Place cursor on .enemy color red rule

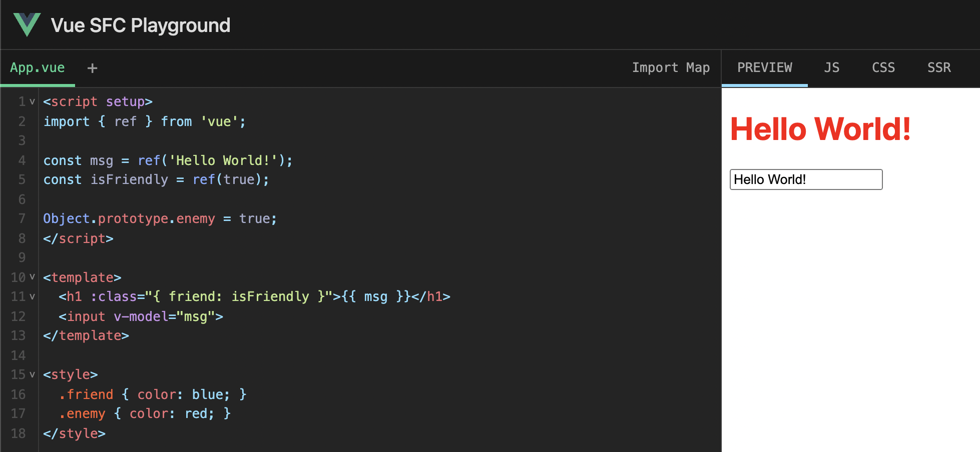point(145,413)
